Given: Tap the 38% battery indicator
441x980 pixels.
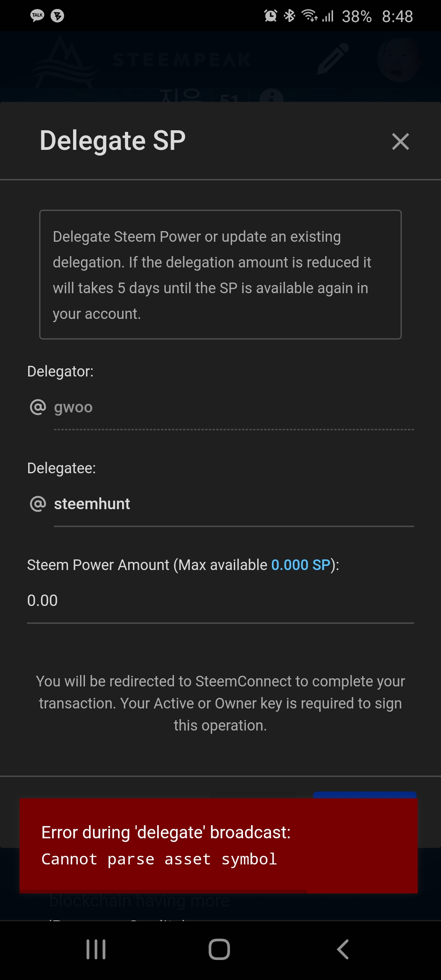Looking at the screenshot, I should tap(356, 16).
